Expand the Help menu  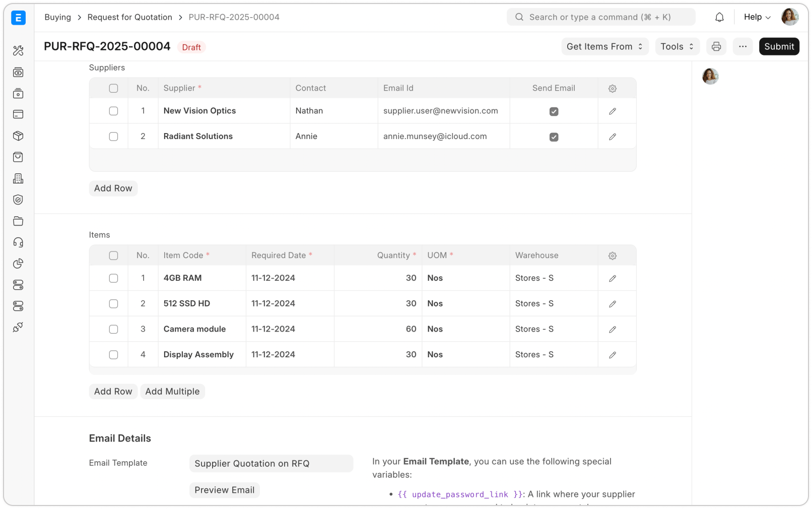click(757, 17)
